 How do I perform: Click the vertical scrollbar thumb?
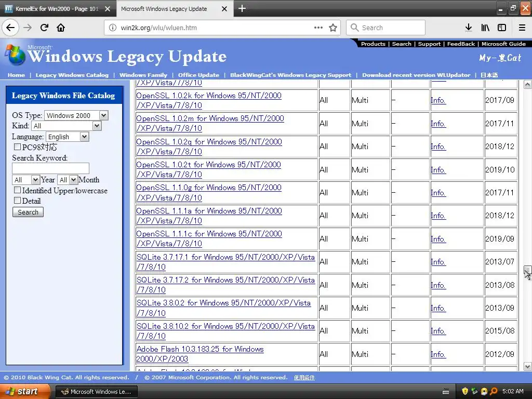(527, 270)
